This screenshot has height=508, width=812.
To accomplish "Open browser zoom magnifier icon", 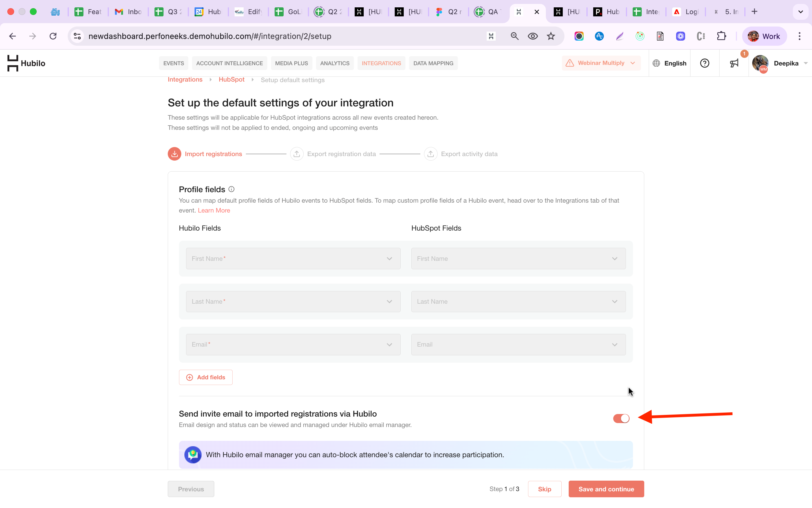I will [514, 36].
